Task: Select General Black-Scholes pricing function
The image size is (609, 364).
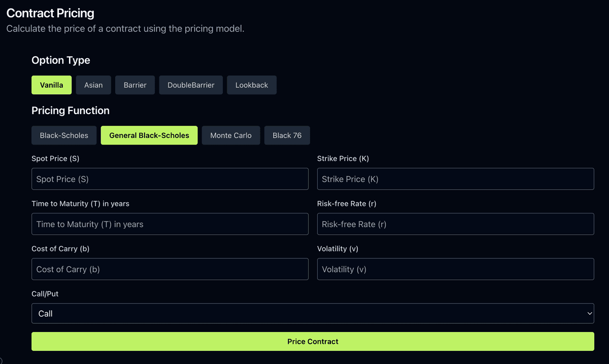Action: pyautogui.click(x=149, y=135)
